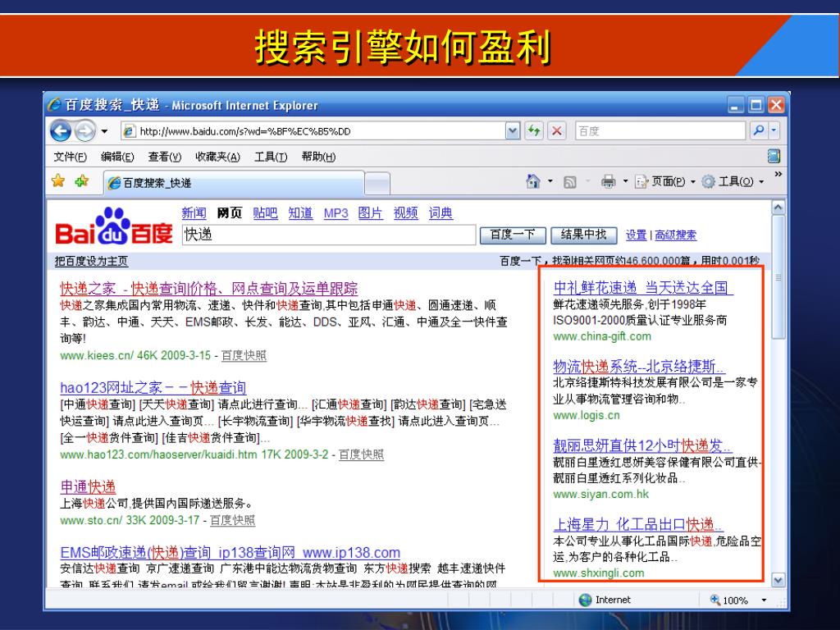
Task: Click the page scrollbar up arrow
Action: tap(778, 207)
